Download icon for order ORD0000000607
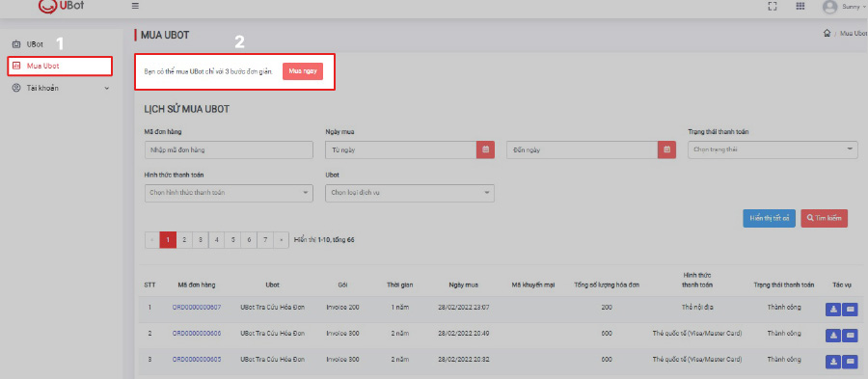Screen dimensions: 868x379 click(x=833, y=310)
